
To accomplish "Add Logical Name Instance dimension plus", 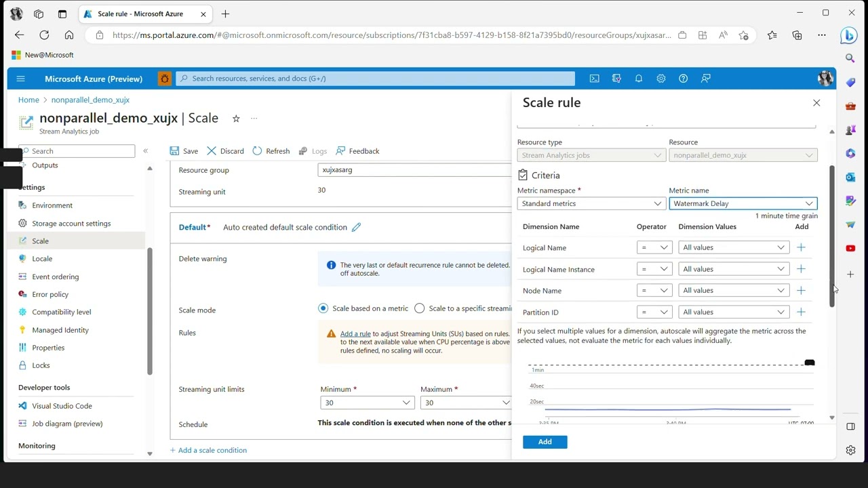I will tap(802, 269).
